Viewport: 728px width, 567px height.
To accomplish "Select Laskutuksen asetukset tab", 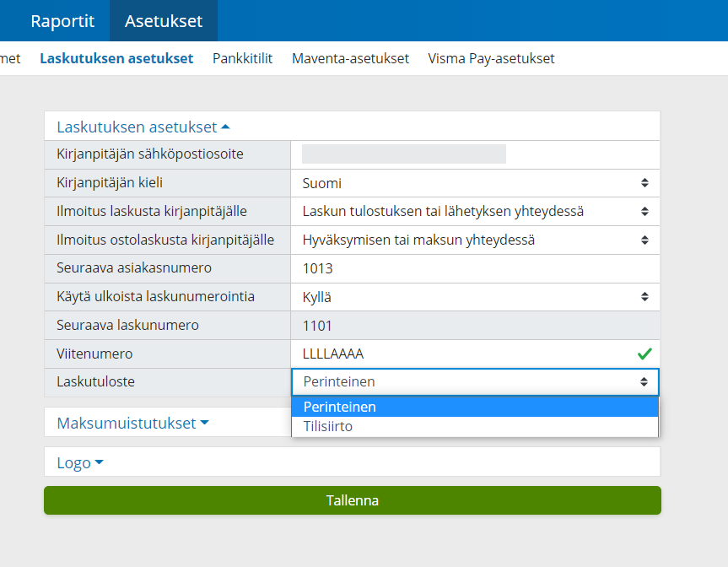I will pyautogui.click(x=116, y=58).
